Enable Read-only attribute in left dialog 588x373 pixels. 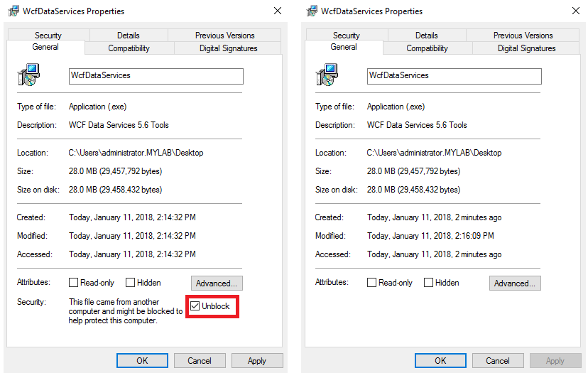point(74,282)
